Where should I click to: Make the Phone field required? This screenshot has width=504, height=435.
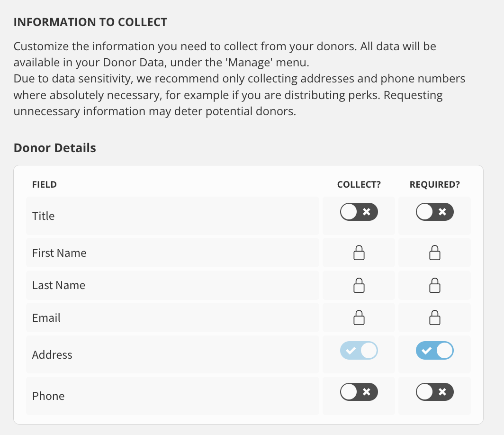pyautogui.click(x=434, y=391)
